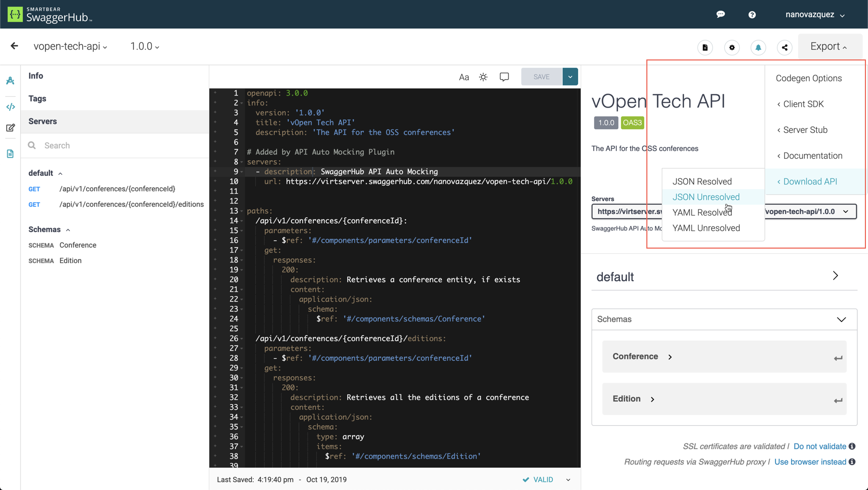868x490 pixels.
Task: Select the documentation sidebar icon
Action: 10,154
